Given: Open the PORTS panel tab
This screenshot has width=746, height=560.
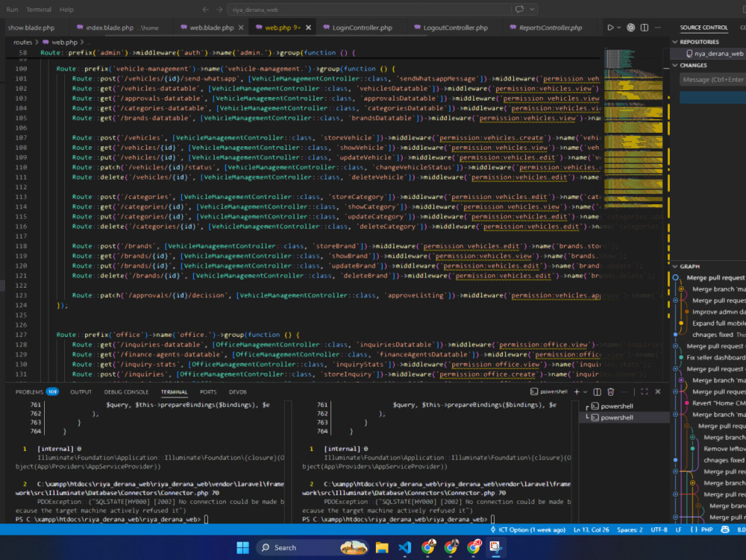Looking at the screenshot, I should click(x=208, y=391).
